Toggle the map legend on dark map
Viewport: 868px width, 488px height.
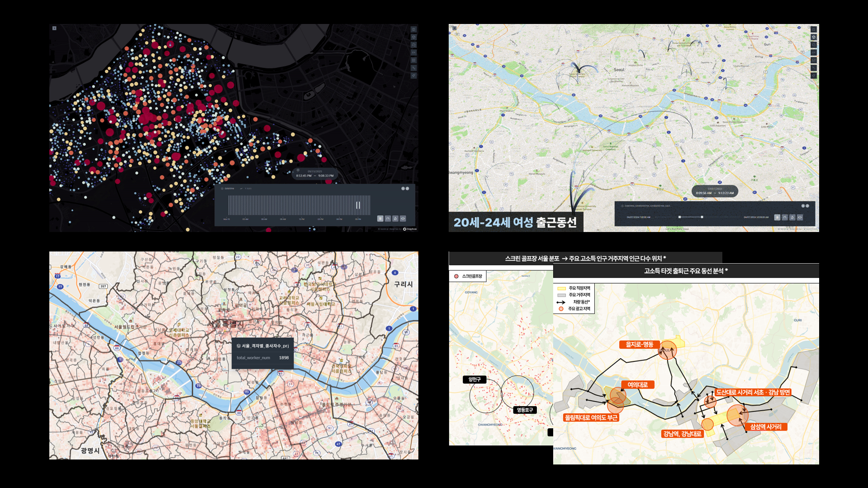413,60
